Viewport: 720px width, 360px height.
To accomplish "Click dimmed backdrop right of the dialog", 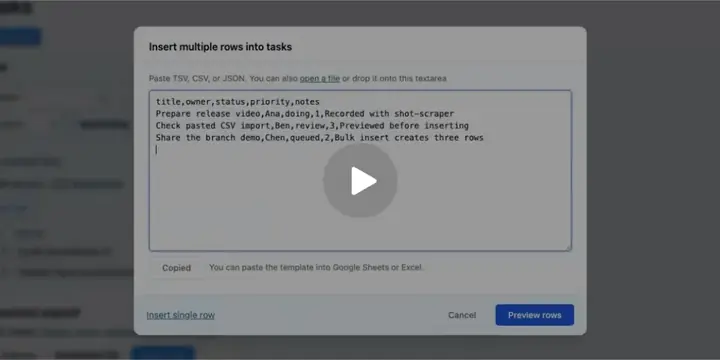I will 652,184.
